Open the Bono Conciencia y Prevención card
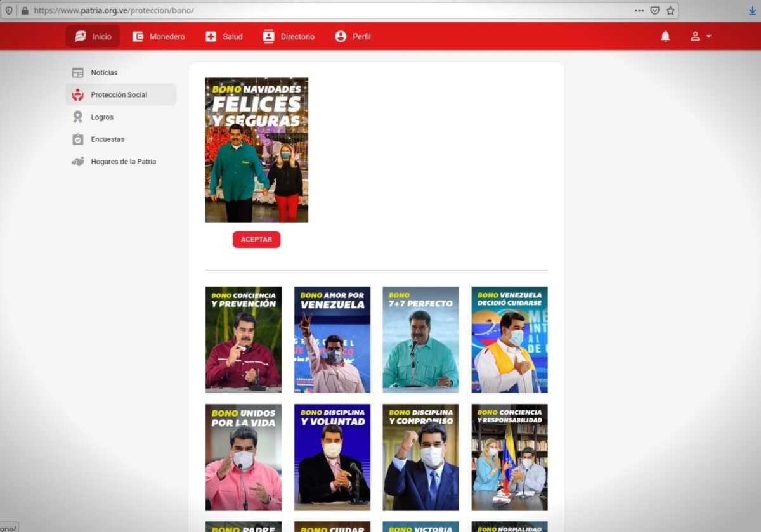 pyautogui.click(x=244, y=340)
